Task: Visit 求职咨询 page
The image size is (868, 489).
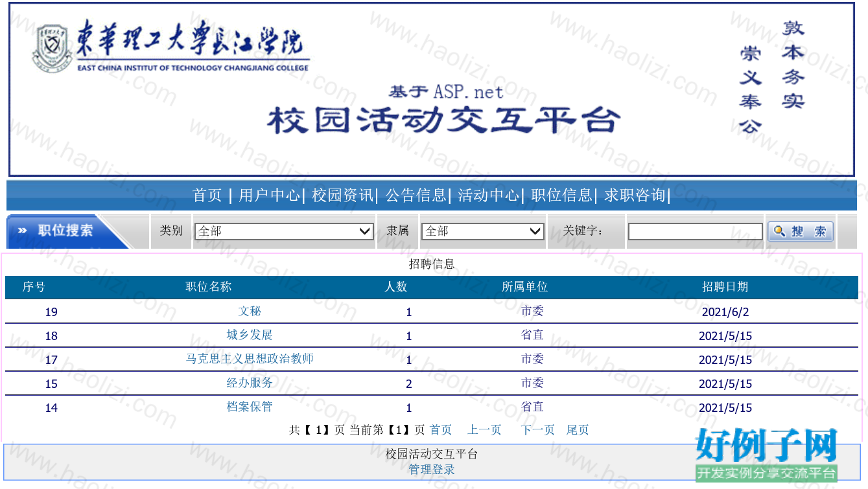Action: pyautogui.click(x=635, y=195)
